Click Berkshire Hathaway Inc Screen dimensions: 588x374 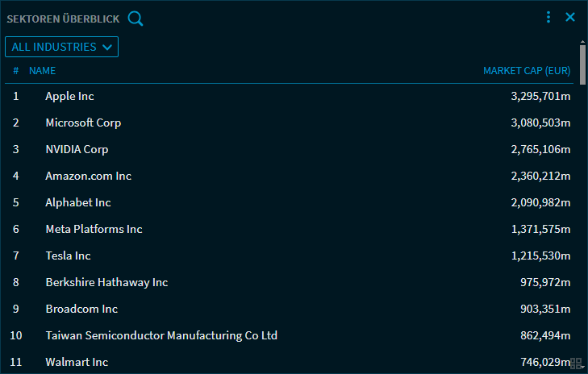(x=106, y=282)
